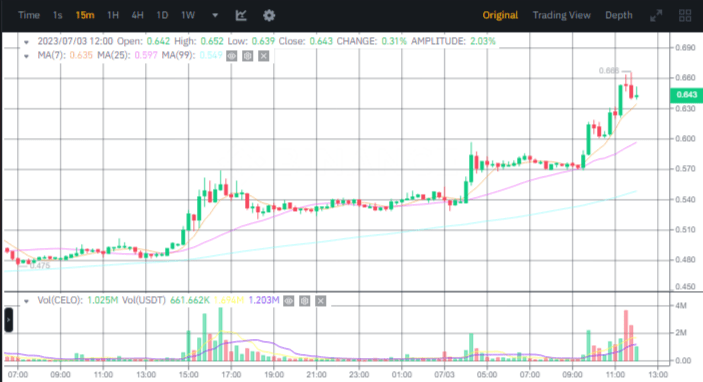Click the 4M volume axis label
Screen dimensions: 703x382
tap(681, 306)
